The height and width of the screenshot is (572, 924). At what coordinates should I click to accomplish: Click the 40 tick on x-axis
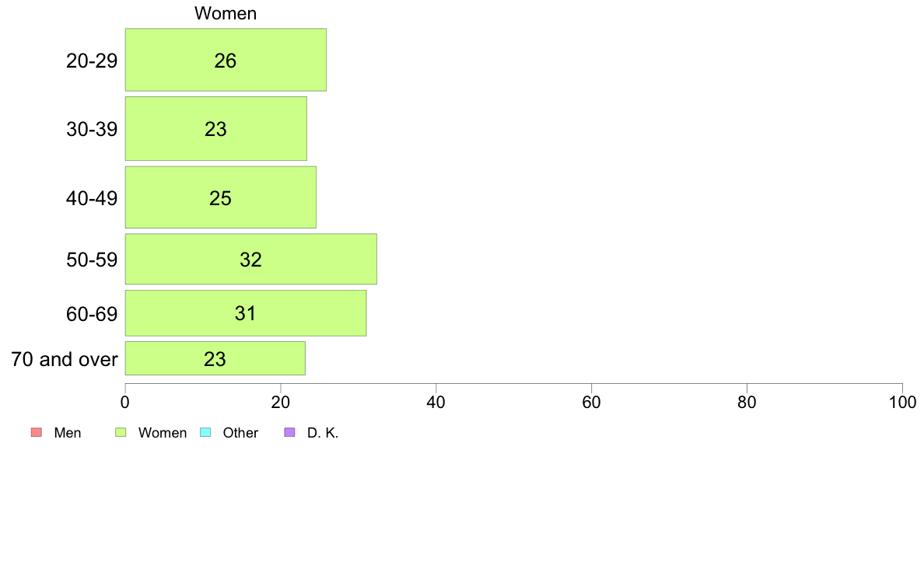436,403
